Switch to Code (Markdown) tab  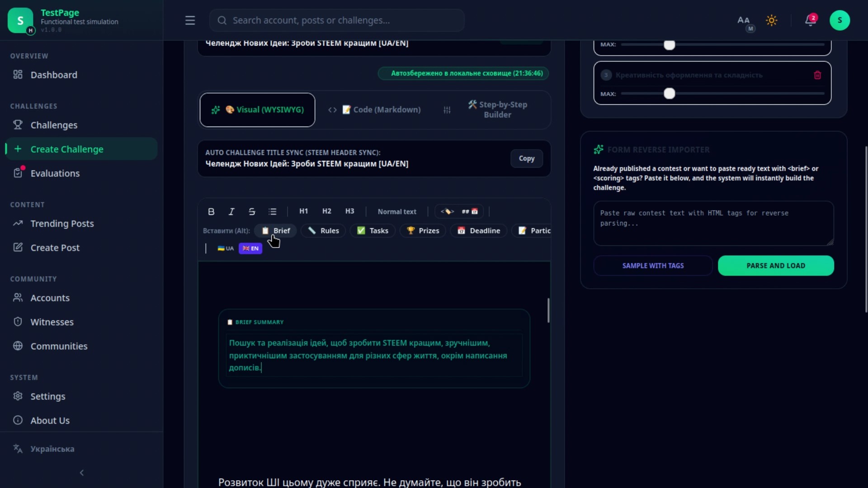[x=374, y=110]
